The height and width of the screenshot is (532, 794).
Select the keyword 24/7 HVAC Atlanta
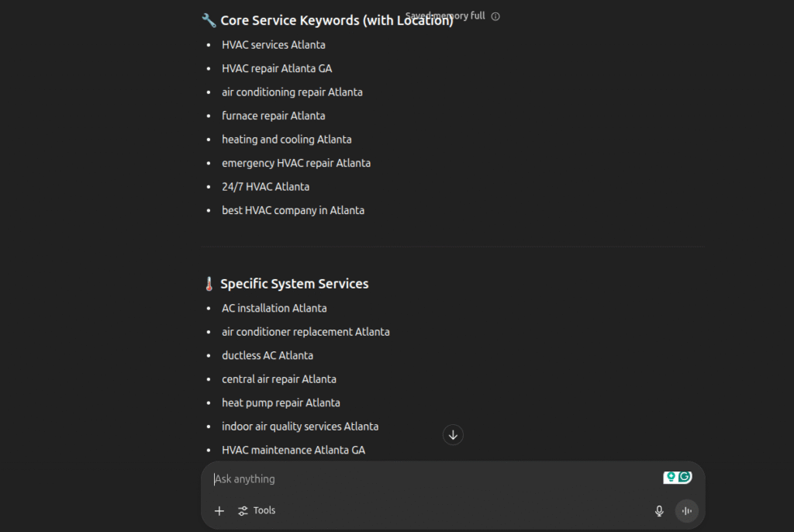pos(265,186)
